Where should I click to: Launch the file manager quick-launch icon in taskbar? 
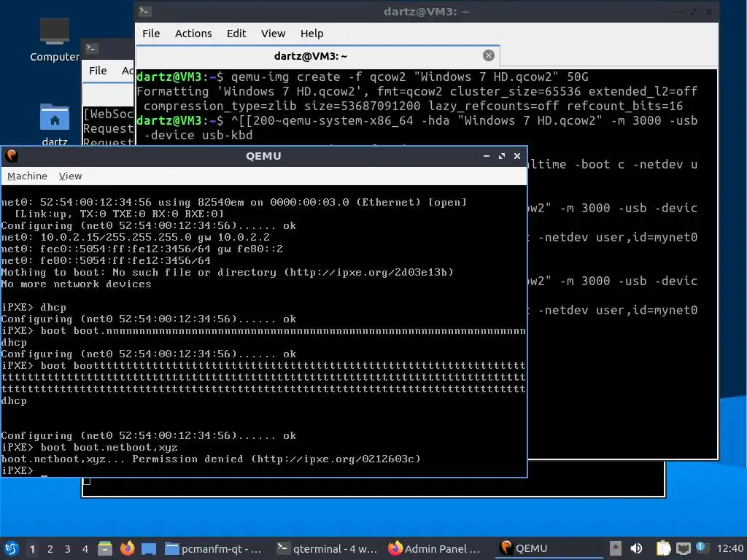pyautogui.click(x=105, y=548)
